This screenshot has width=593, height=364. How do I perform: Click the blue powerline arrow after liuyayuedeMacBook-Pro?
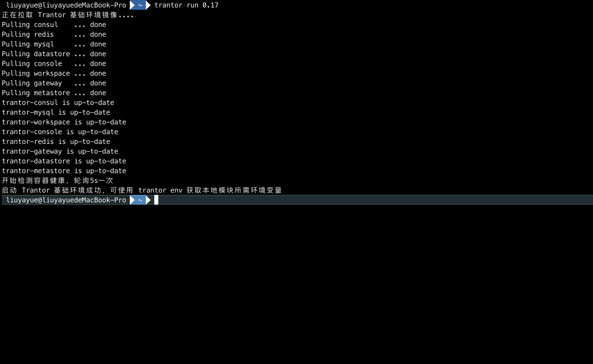coord(132,5)
